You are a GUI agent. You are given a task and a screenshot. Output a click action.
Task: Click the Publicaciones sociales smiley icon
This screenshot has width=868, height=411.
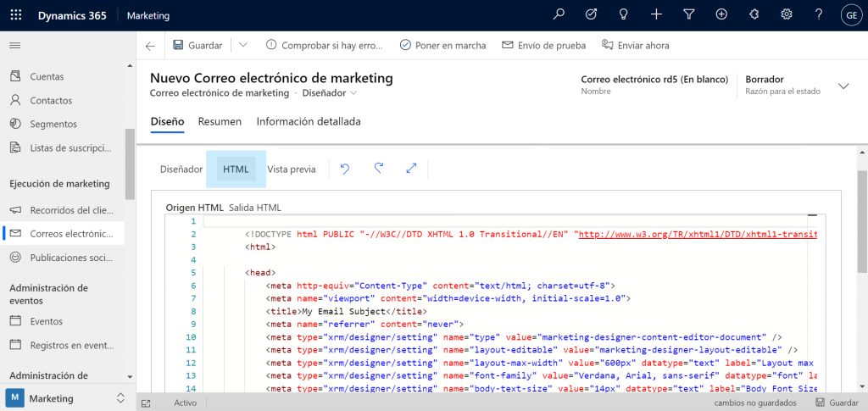click(15, 258)
